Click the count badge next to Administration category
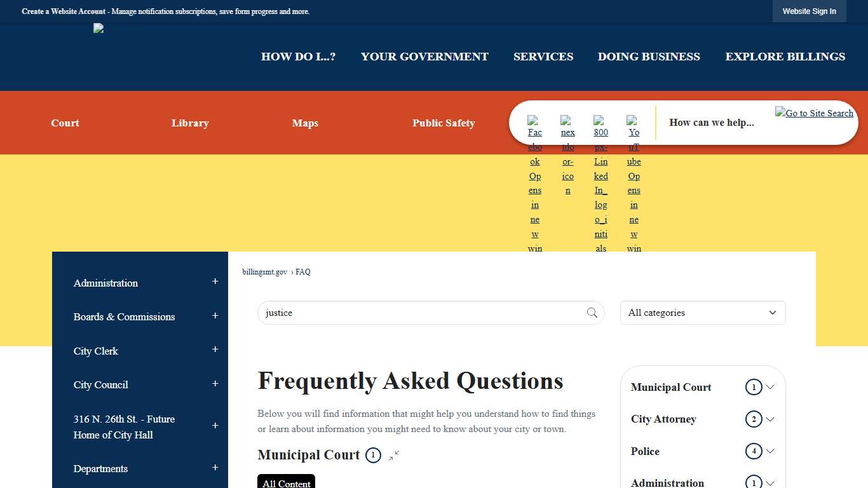Screen dimensions: 868x488 point(753,483)
